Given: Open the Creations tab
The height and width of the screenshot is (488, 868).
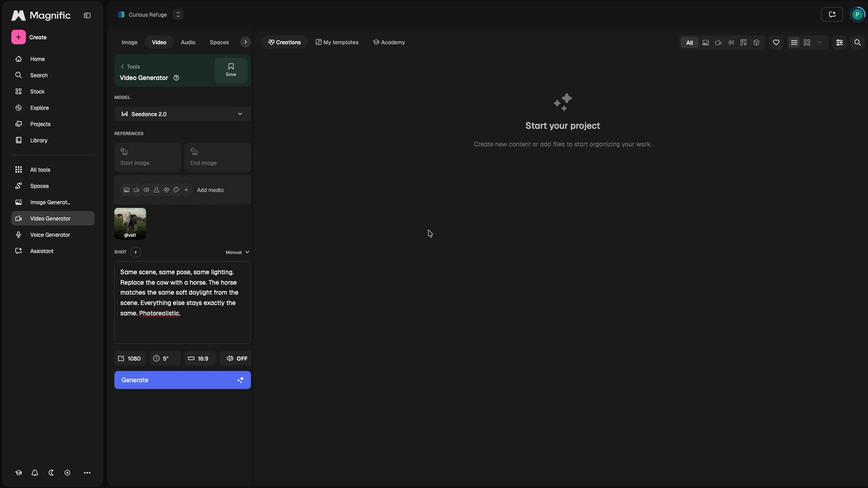Looking at the screenshot, I should (284, 42).
